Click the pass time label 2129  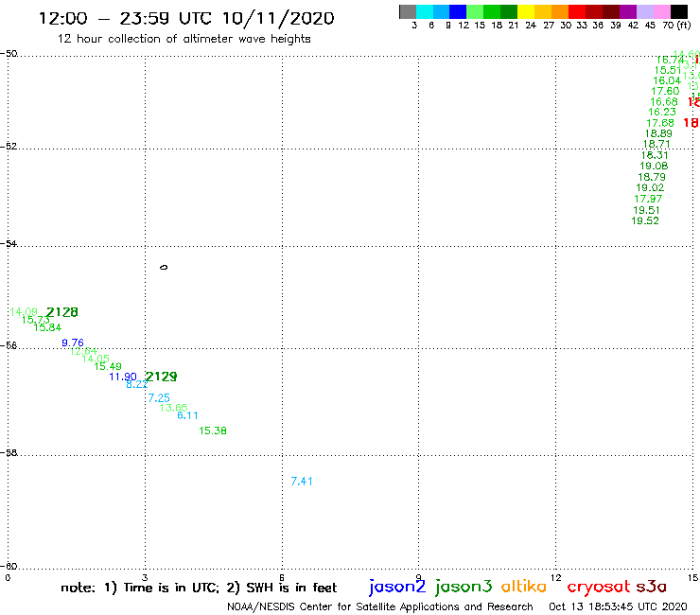click(x=161, y=377)
